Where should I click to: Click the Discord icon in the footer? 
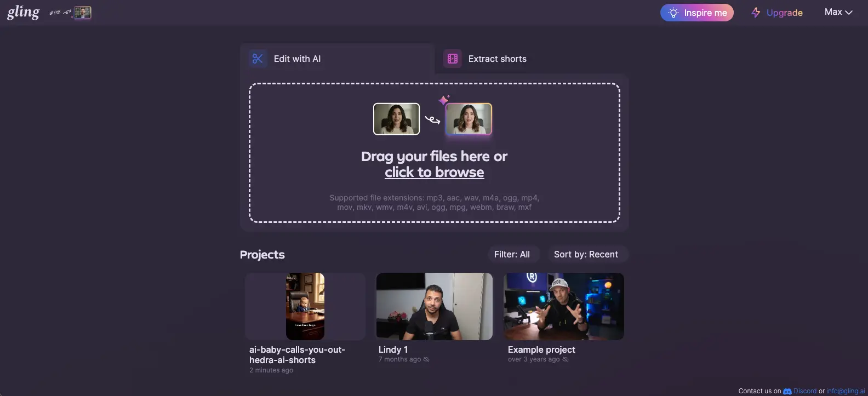(787, 391)
